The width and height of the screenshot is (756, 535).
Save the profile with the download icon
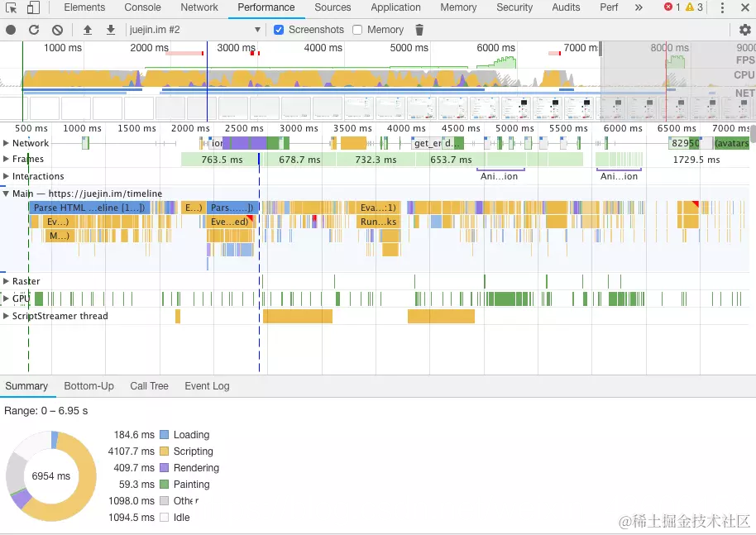tap(111, 30)
